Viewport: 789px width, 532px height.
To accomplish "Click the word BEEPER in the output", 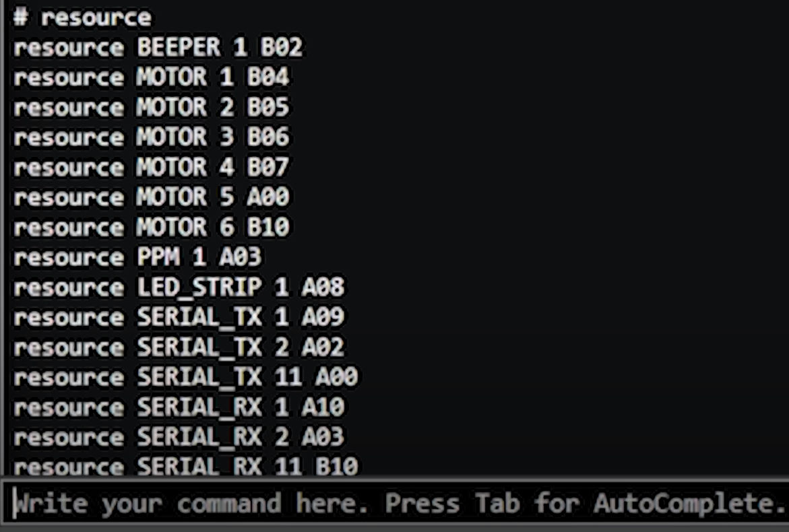I will (179, 47).
